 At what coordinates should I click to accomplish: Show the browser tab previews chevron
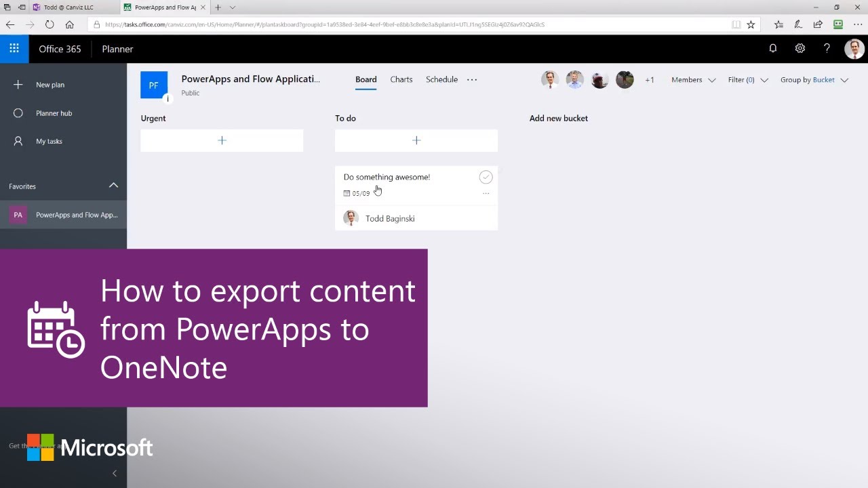coord(233,7)
